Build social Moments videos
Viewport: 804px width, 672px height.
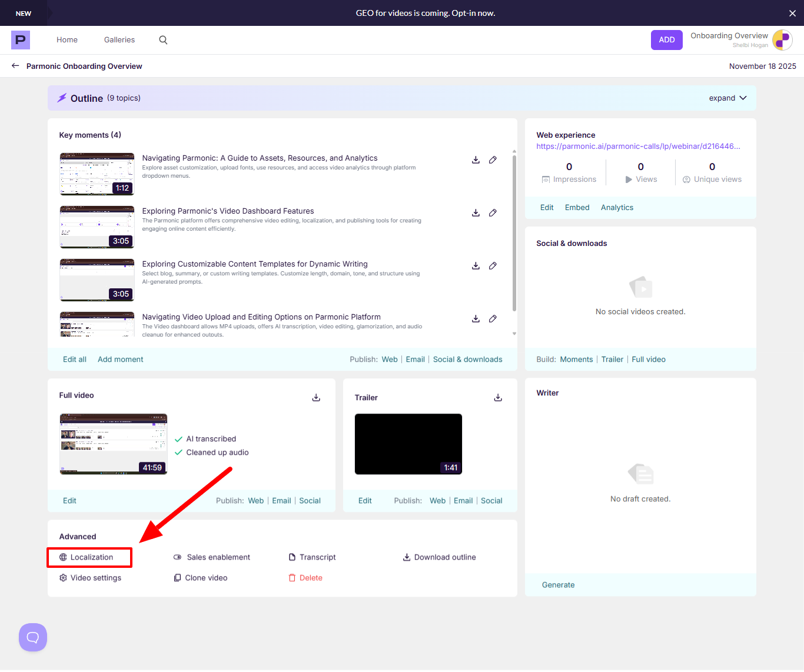576,360
